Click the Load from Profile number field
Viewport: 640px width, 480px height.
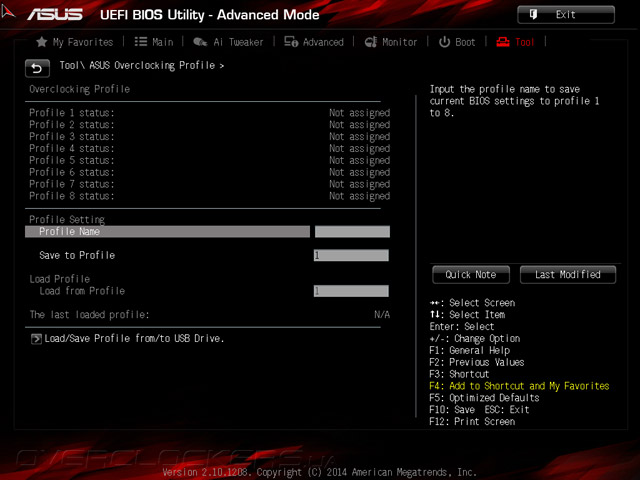pos(351,291)
